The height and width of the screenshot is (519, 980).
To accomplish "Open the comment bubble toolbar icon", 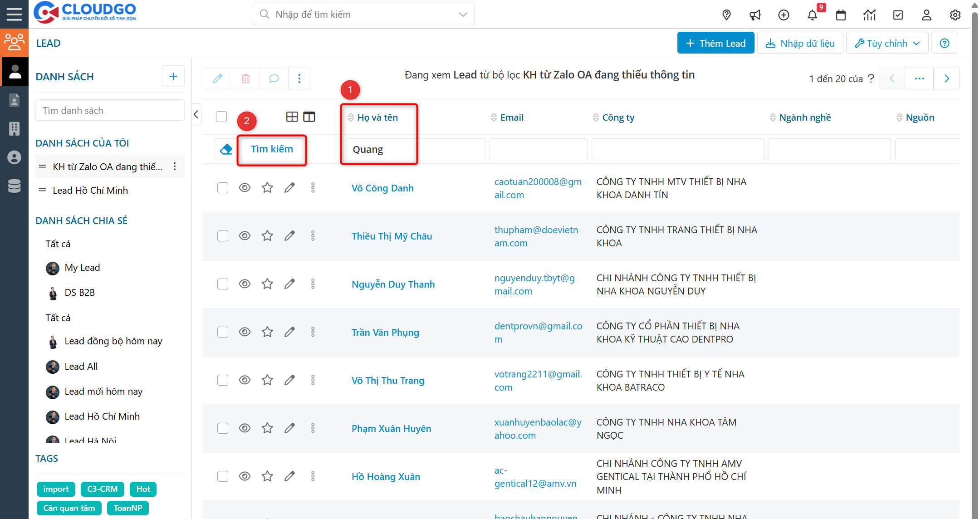I will (274, 78).
